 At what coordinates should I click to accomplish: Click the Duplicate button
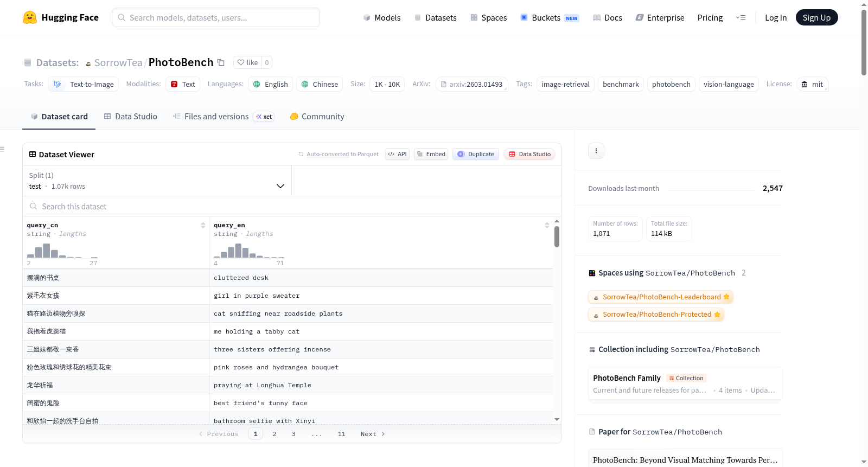(476, 154)
